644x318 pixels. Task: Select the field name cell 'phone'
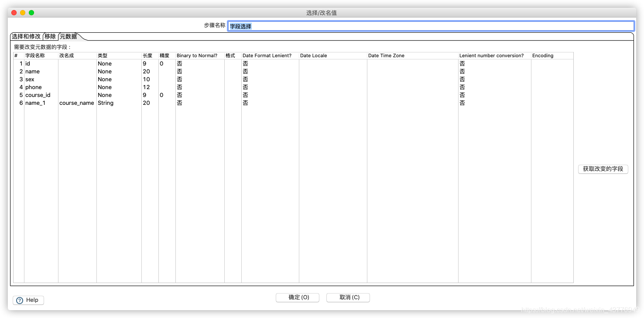(41, 87)
